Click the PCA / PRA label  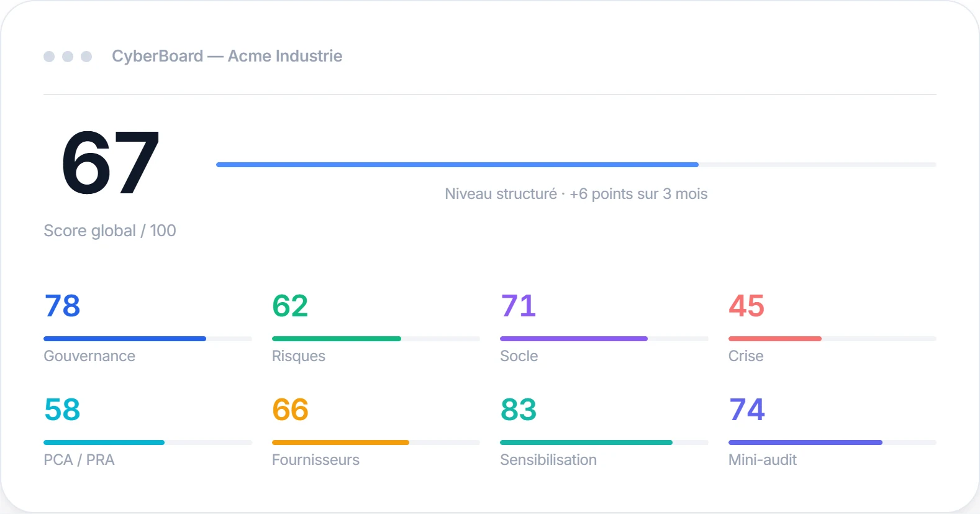click(x=79, y=460)
